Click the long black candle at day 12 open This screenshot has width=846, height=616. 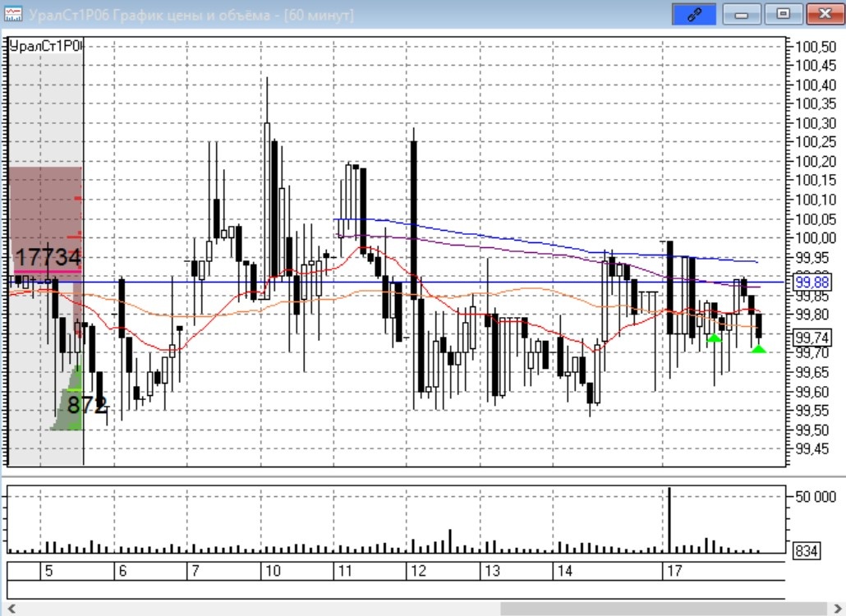click(x=414, y=220)
